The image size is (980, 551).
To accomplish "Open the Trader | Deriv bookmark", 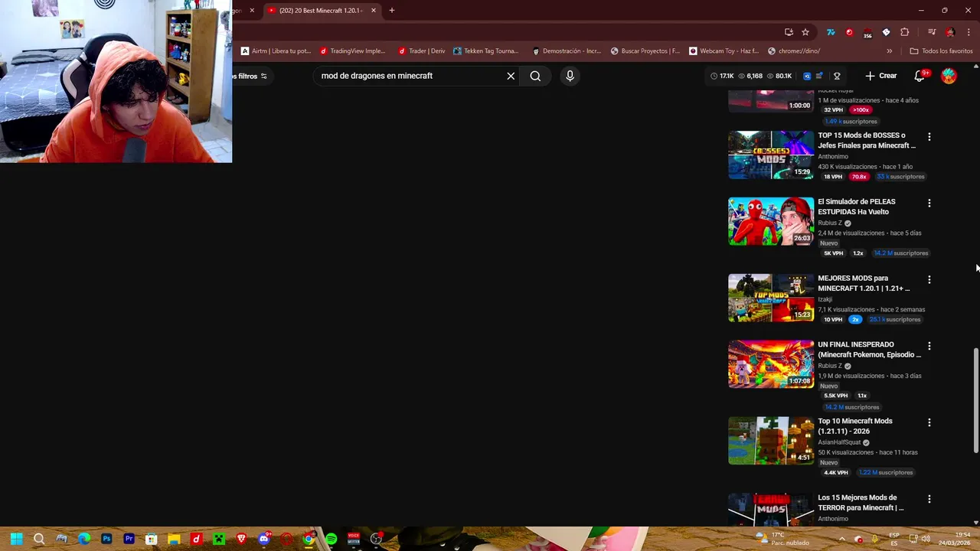I will (421, 51).
